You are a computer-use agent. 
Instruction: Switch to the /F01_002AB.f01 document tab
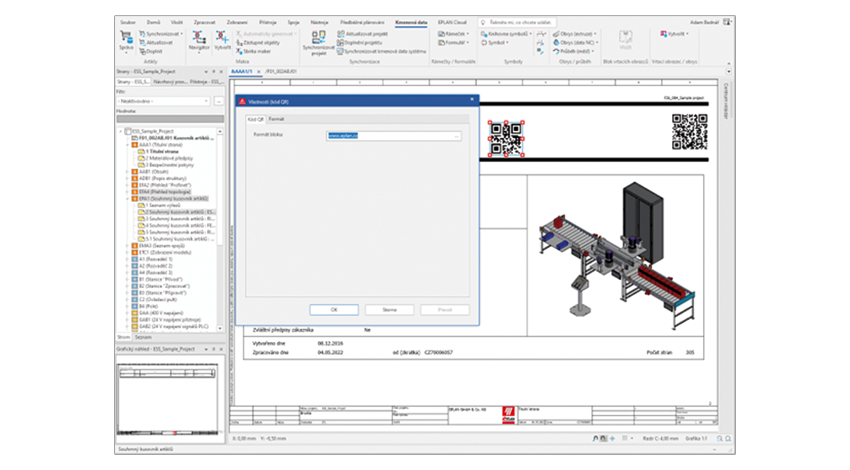point(281,72)
